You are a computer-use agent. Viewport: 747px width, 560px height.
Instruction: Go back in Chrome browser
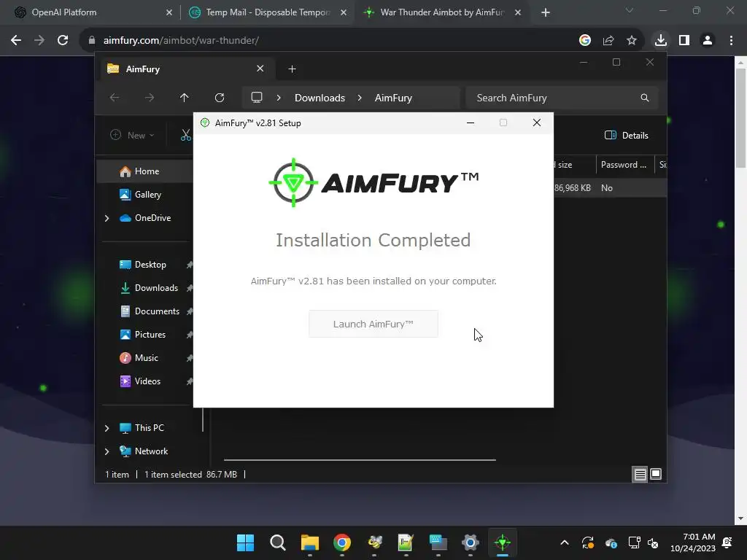[16, 41]
